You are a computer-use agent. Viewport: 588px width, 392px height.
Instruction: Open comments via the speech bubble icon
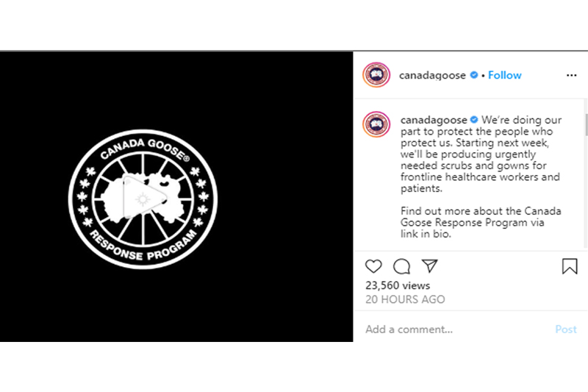tap(401, 266)
